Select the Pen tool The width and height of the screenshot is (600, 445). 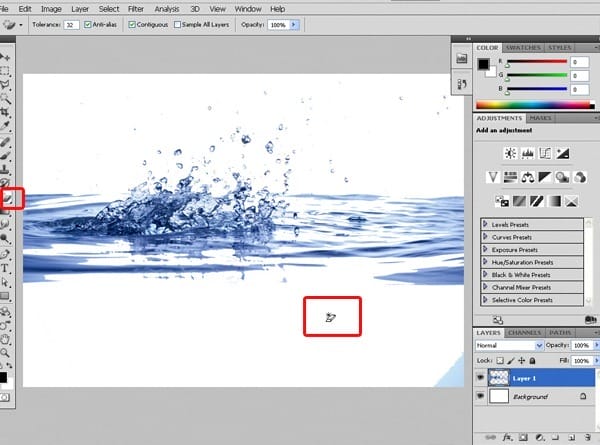click(5, 254)
